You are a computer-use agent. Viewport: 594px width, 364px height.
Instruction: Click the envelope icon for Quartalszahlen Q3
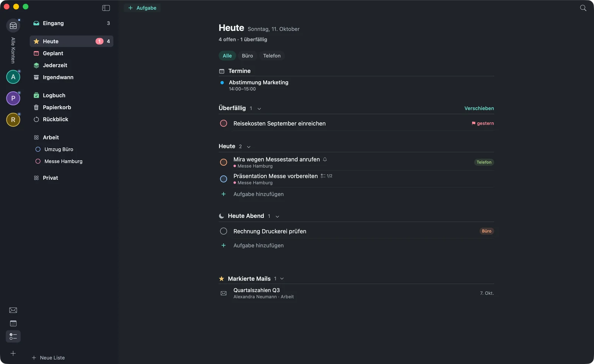(x=223, y=293)
